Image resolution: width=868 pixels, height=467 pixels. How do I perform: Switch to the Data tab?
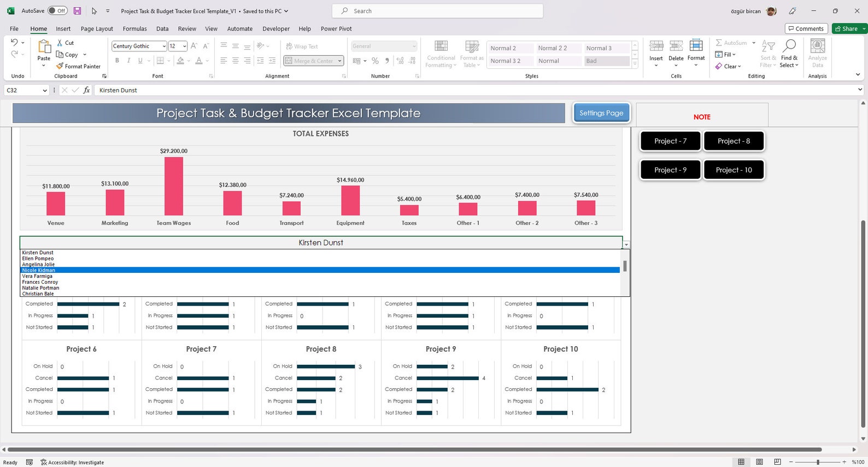(x=162, y=28)
